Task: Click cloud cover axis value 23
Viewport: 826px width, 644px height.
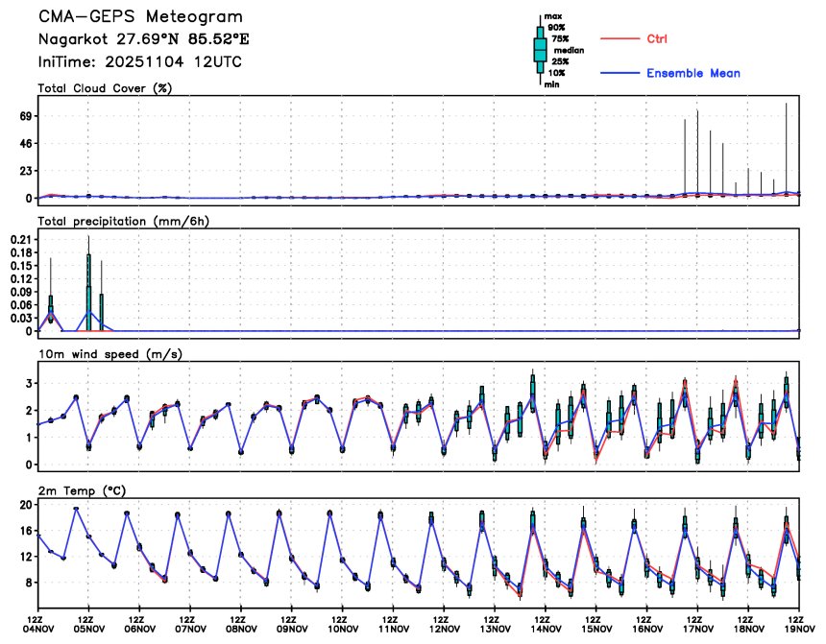Action: click(26, 171)
